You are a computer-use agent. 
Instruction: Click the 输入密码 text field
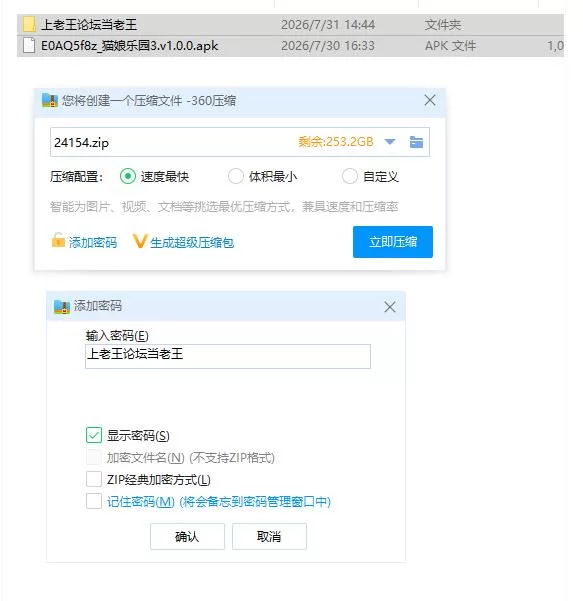[228, 356]
